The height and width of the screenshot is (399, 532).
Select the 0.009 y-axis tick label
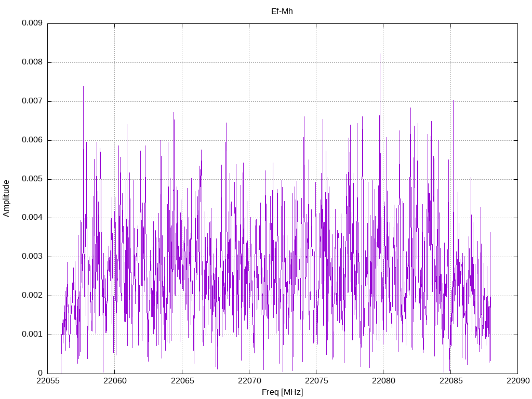32,23
